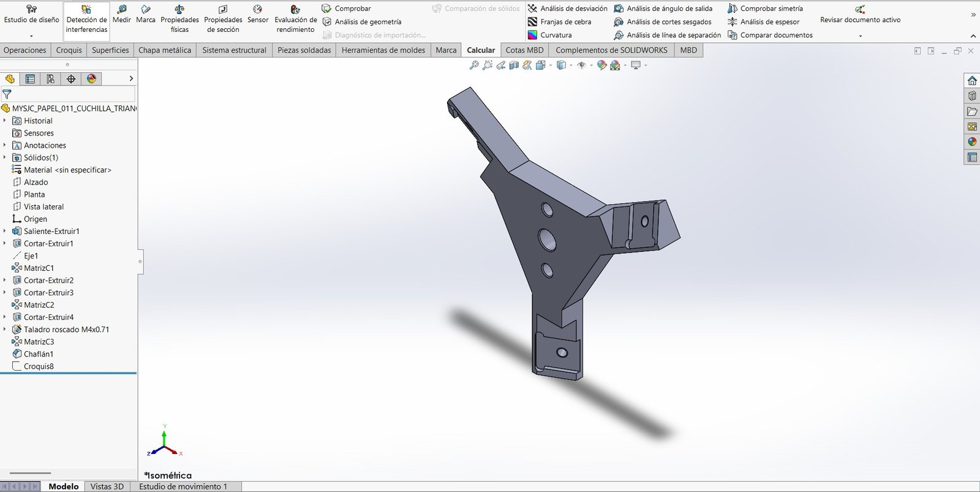
Task: Open the Appearances panel in the right sidebar
Action: (x=972, y=142)
